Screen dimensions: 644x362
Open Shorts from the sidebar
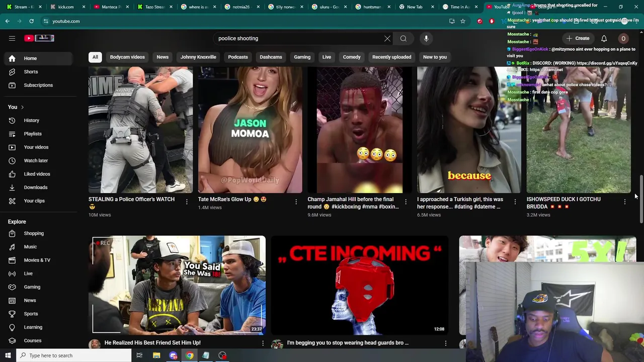pyautogui.click(x=38, y=72)
